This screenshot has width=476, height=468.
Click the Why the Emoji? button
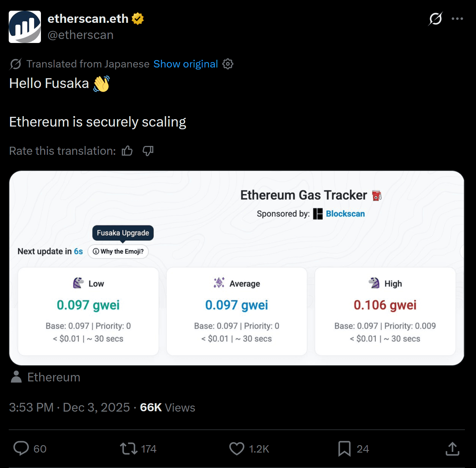coord(118,251)
